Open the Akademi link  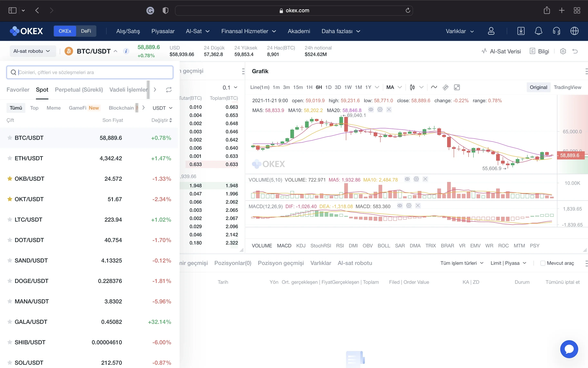[x=299, y=31]
